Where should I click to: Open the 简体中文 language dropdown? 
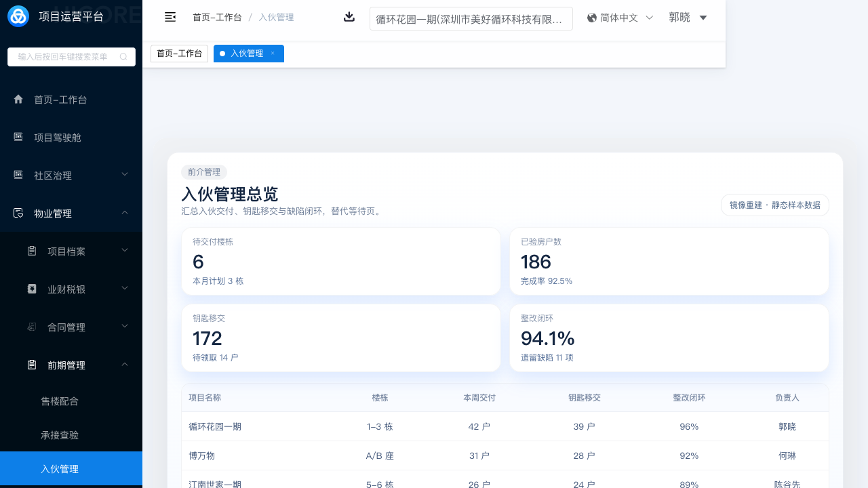(x=649, y=18)
